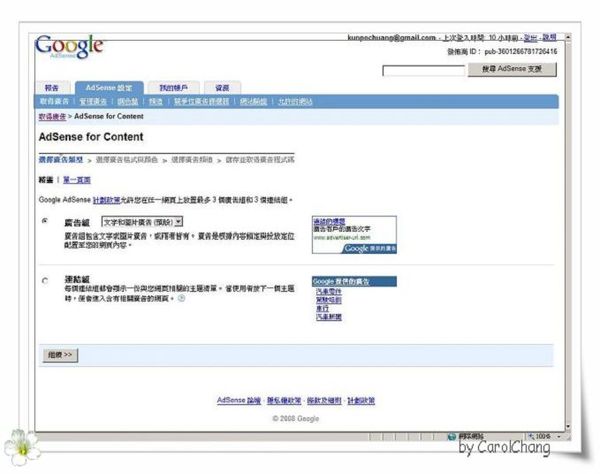Click the 繼續 >> continue button
Image resolution: width=600 pixels, height=474 pixels.
(x=60, y=355)
